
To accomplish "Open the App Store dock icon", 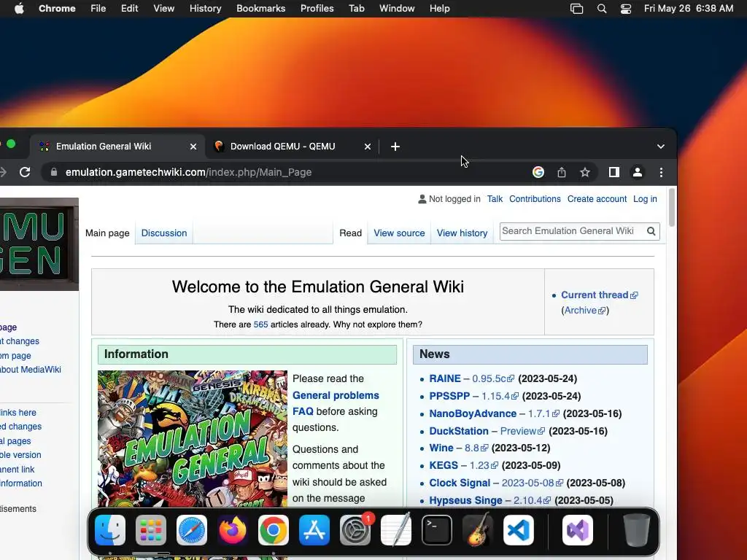I will (x=314, y=530).
